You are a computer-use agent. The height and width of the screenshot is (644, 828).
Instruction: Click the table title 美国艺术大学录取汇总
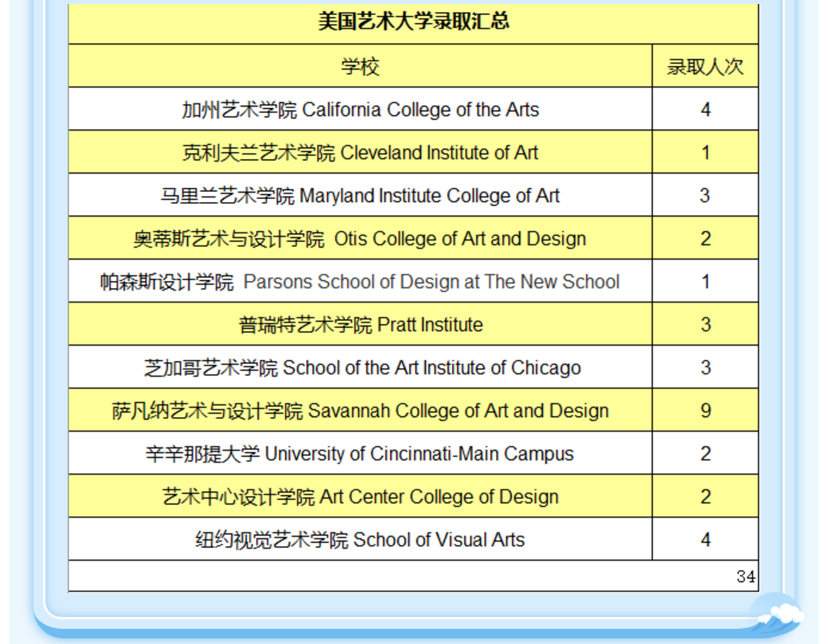[x=413, y=21]
